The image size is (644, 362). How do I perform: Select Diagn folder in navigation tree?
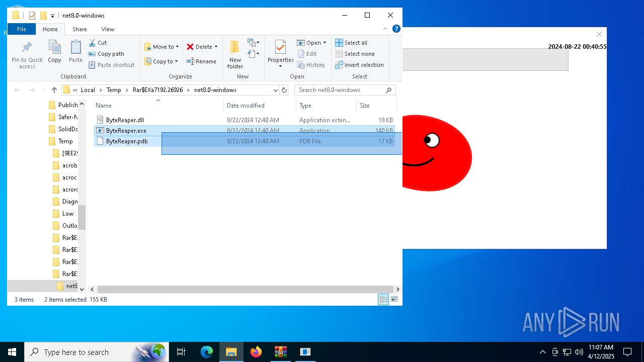[65, 202]
